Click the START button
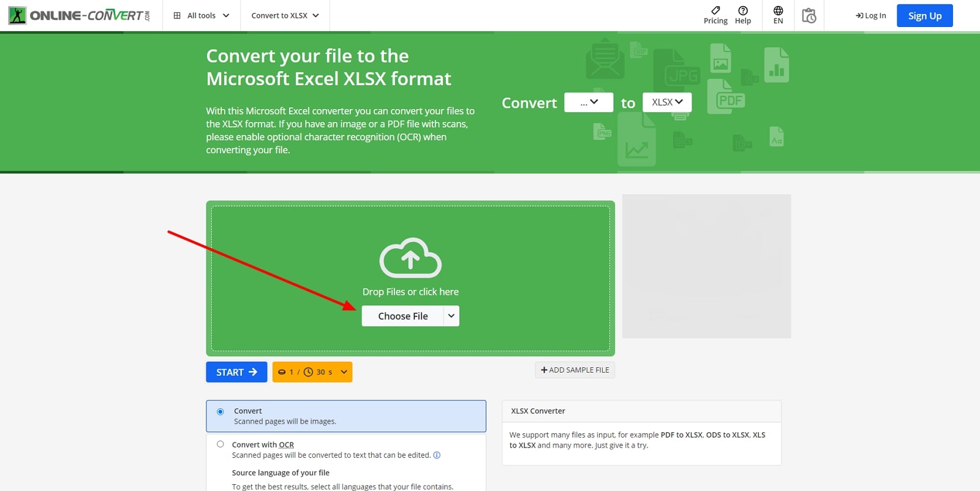980x491 pixels. click(236, 372)
